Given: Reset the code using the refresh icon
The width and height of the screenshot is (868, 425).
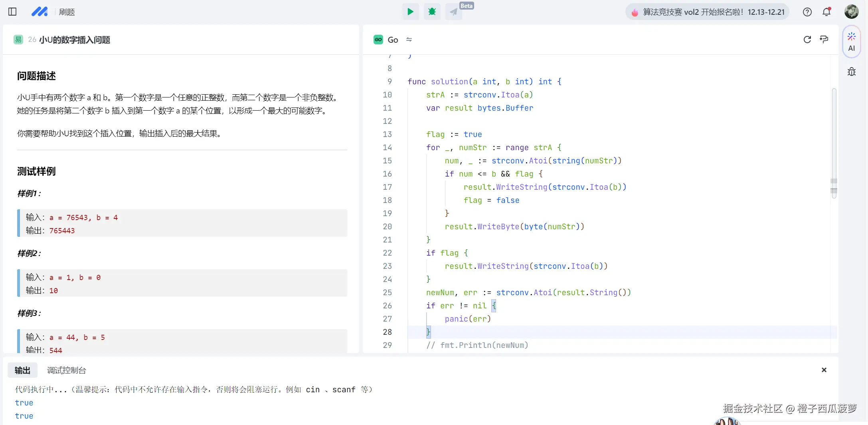Looking at the screenshot, I should (807, 40).
